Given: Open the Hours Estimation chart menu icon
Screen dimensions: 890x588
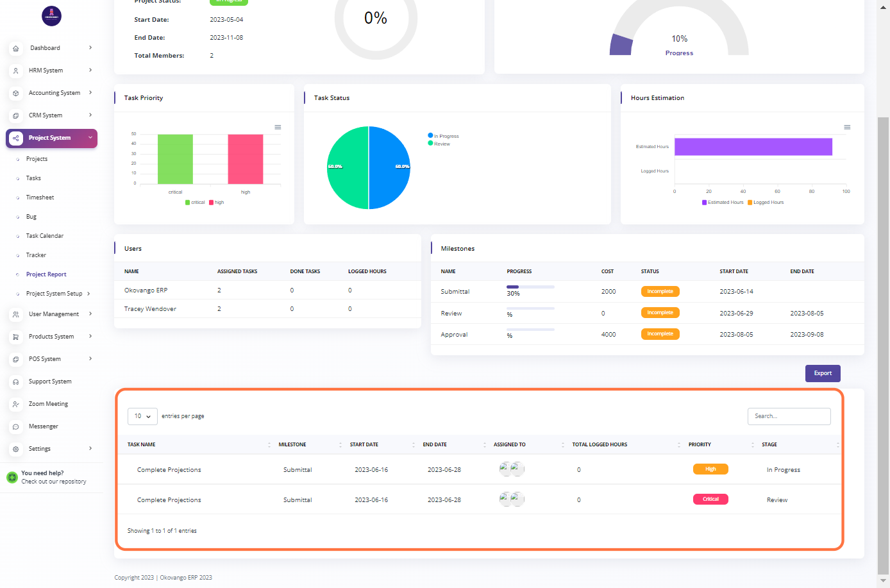Looking at the screenshot, I should 847,127.
